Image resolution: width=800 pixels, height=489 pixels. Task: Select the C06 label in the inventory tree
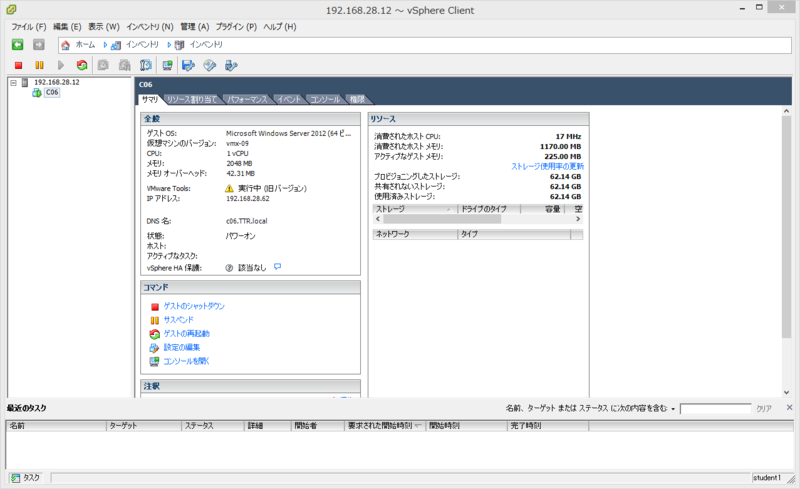(52, 92)
